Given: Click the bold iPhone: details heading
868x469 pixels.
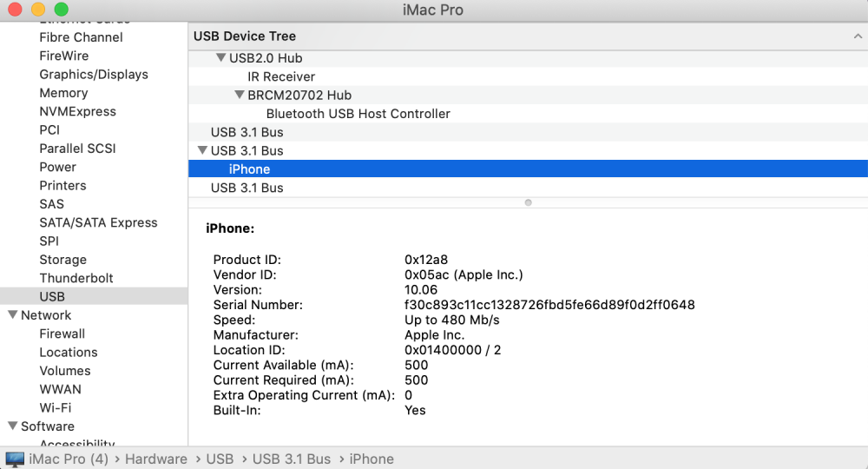Looking at the screenshot, I should 230,228.
